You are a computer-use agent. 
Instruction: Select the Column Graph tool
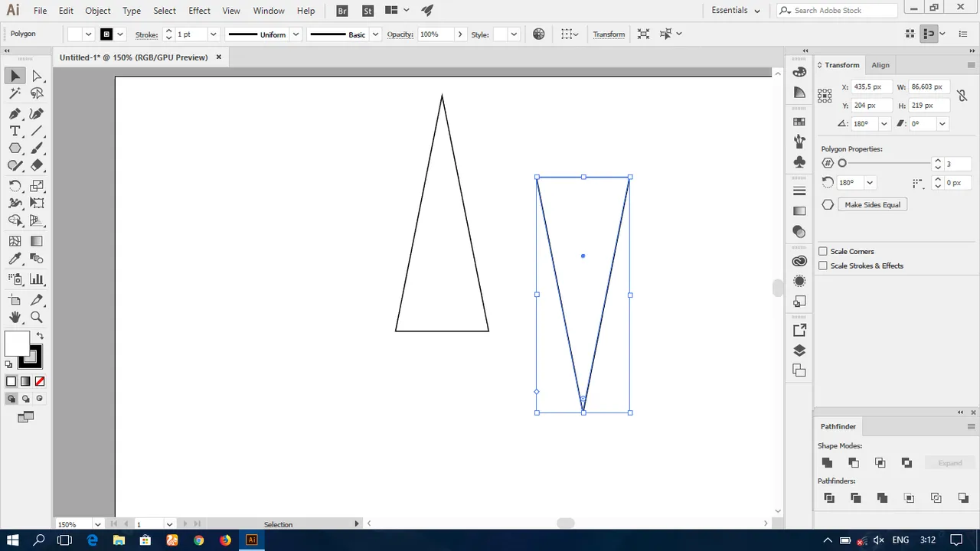pyautogui.click(x=37, y=279)
